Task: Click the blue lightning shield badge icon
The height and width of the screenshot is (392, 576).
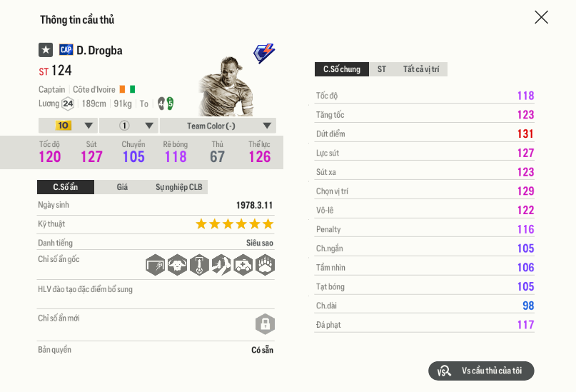Action: (264, 53)
